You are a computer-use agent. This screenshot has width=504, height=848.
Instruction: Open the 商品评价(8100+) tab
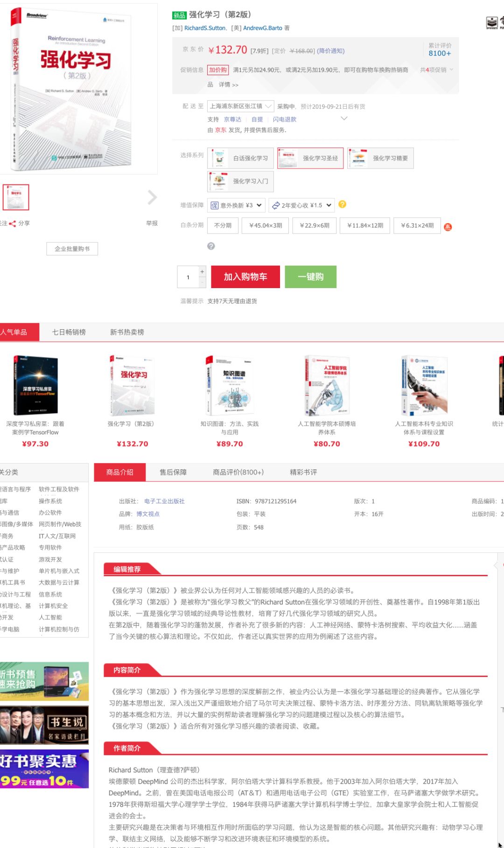click(238, 472)
